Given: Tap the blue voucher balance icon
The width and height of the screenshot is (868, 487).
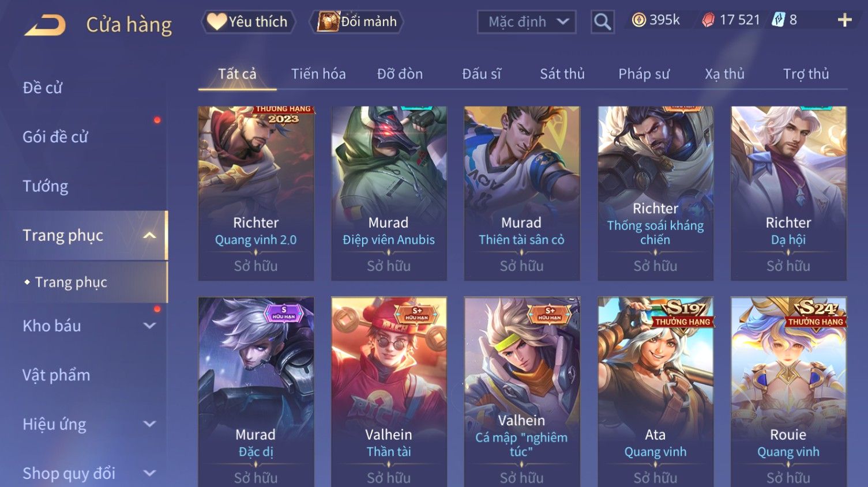Looking at the screenshot, I should coord(779,20).
